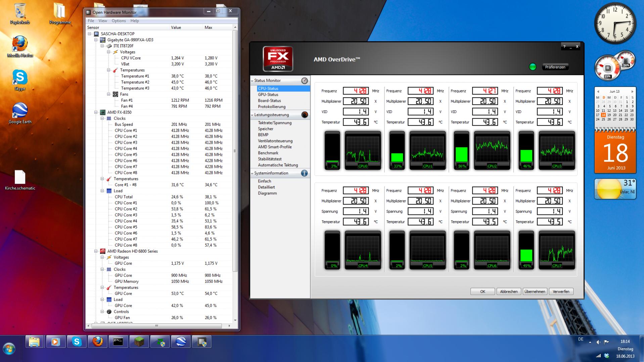Click the Open Hardware Monitor title icon

[88, 12]
